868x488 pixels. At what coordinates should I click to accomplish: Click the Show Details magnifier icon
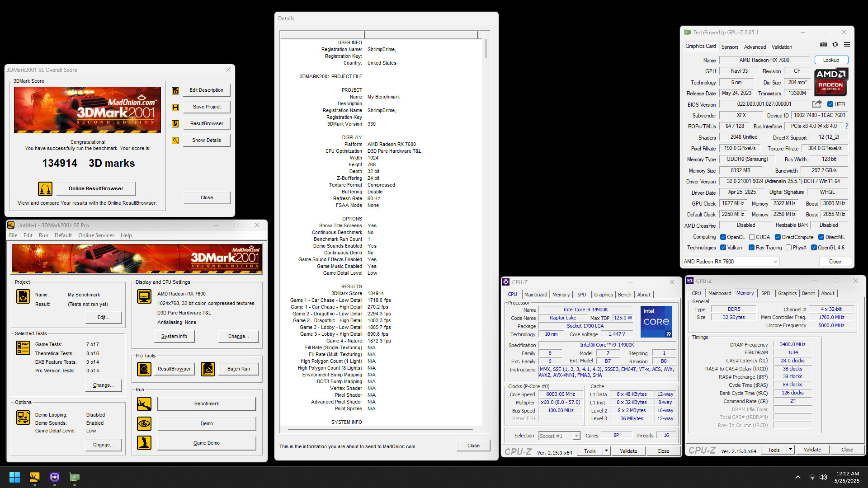175,141
